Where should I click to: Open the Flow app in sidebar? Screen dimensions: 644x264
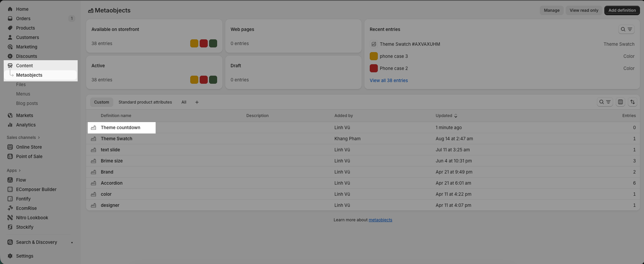point(21,180)
